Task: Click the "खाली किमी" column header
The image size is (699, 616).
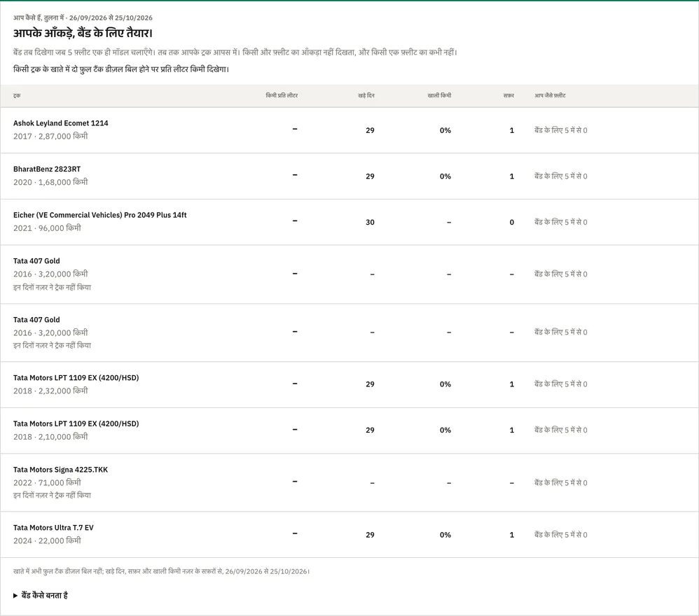Action: click(x=439, y=95)
